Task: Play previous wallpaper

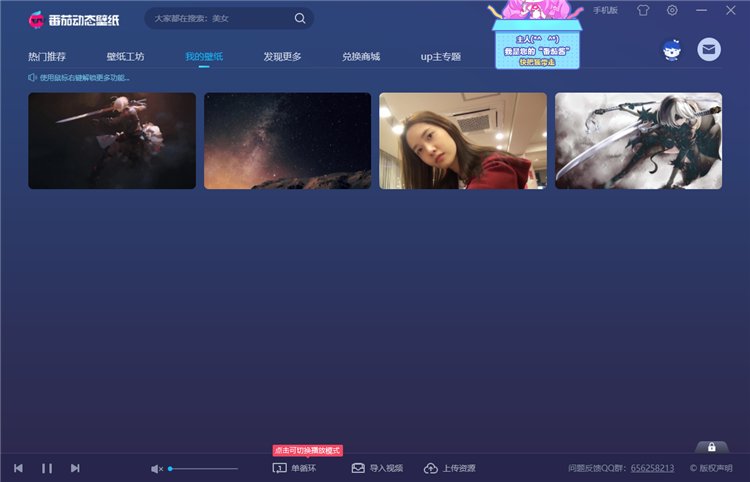Action: coord(18,468)
